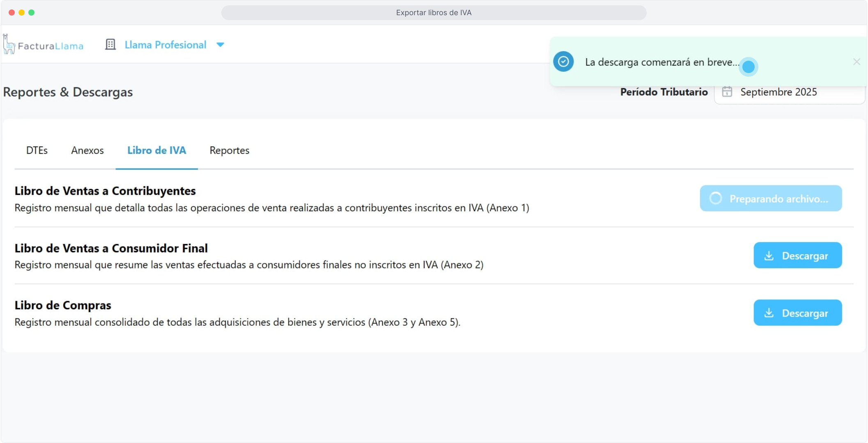Viewport: 868px width, 443px height.
Task: Open the Septiembre 2025 period picker
Action: click(x=778, y=92)
